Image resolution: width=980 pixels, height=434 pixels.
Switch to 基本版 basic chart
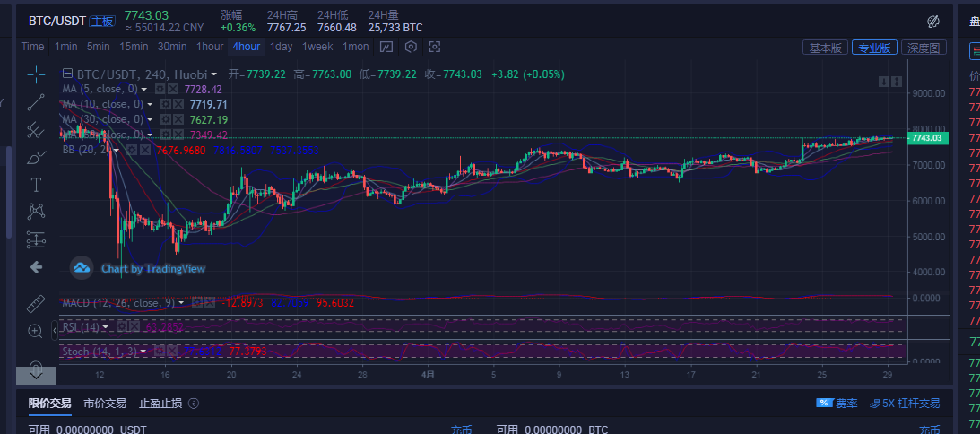[x=825, y=48]
